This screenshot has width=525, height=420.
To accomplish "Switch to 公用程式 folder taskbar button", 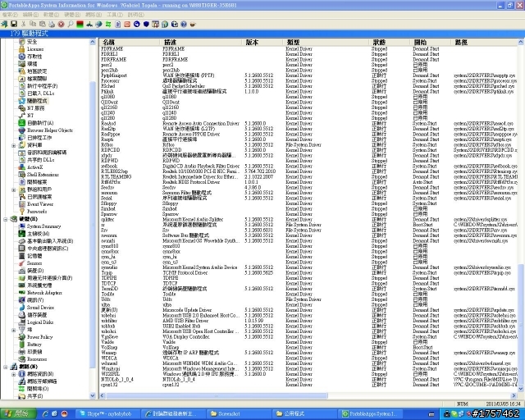I will (x=304, y=414).
